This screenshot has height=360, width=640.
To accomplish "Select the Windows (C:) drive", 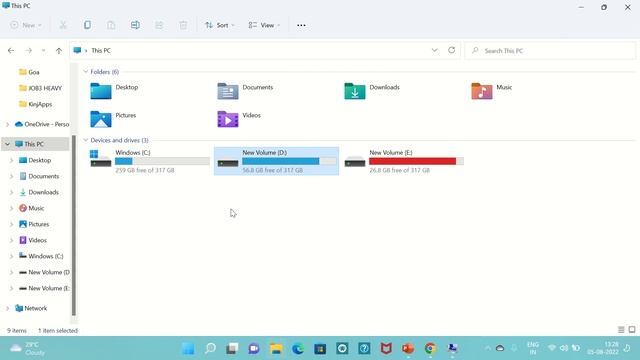I will coord(149,161).
